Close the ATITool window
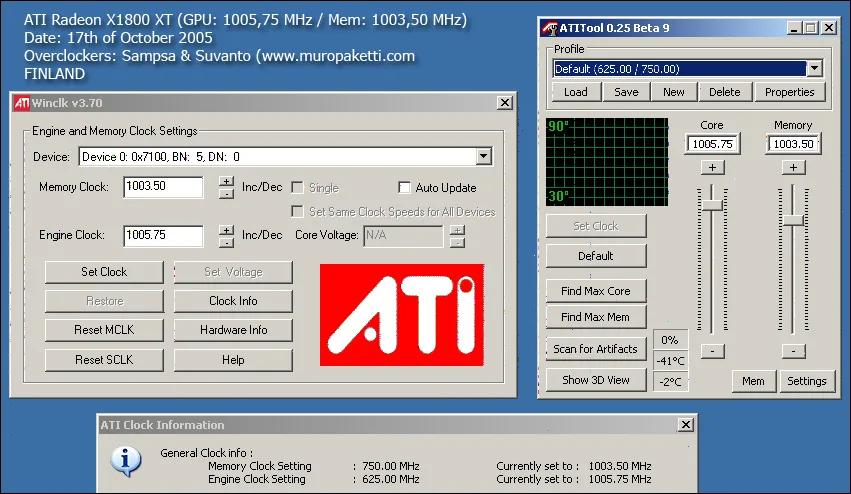The width and height of the screenshot is (851, 494). point(829,28)
